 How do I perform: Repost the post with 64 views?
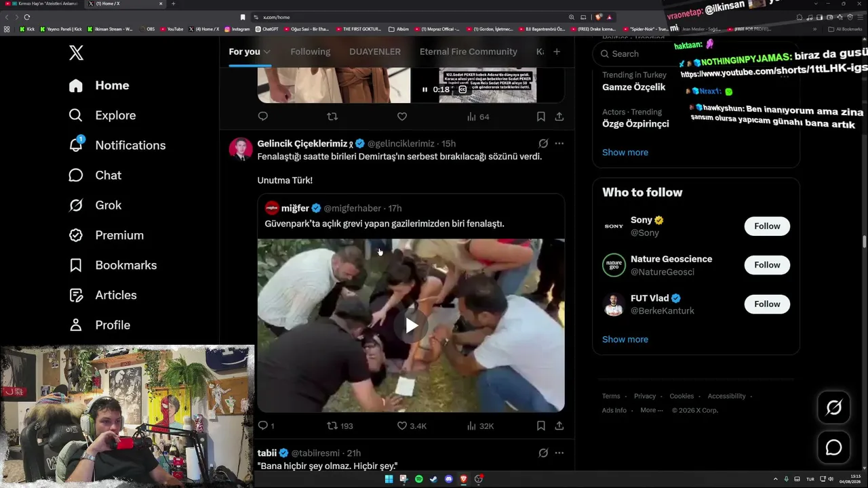[x=332, y=117]
